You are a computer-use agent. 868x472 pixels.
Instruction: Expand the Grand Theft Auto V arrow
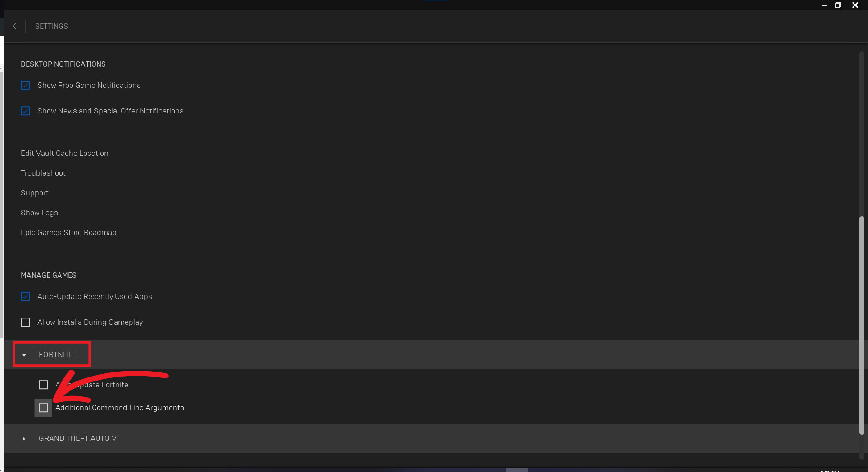tap(24, 439)
